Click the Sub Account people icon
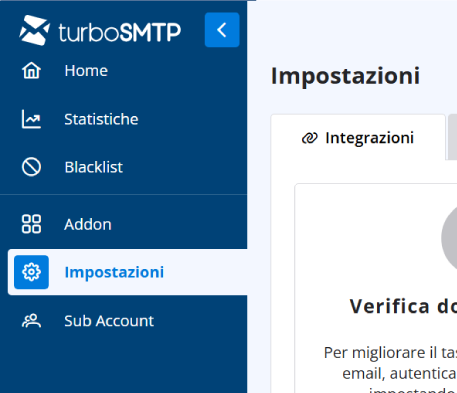 click(x=31, y=321)
